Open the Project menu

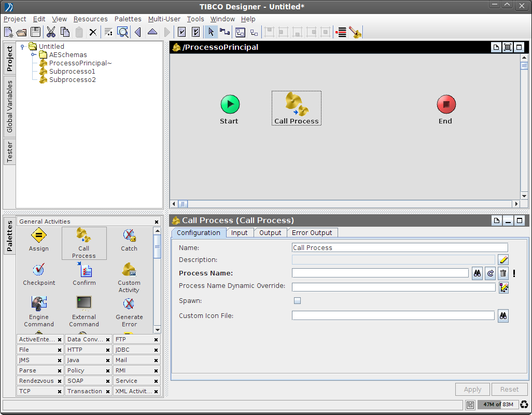(15, 19)
